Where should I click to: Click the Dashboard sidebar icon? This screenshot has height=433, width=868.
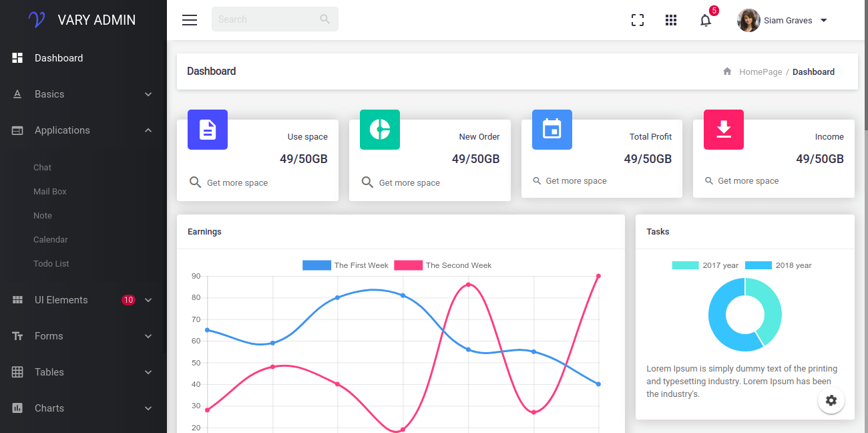[18, 58]
